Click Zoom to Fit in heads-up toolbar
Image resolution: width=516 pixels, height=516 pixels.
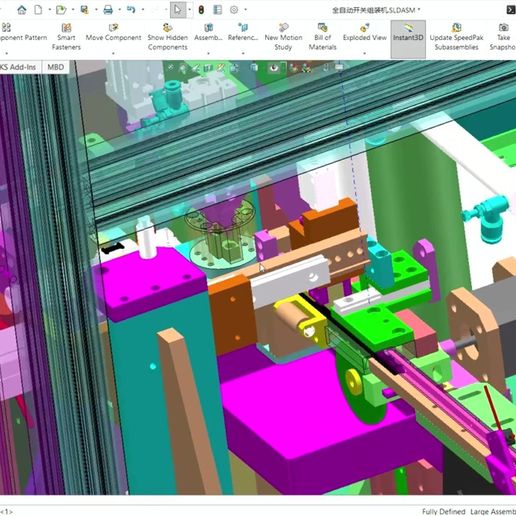(x=171, y=68)
